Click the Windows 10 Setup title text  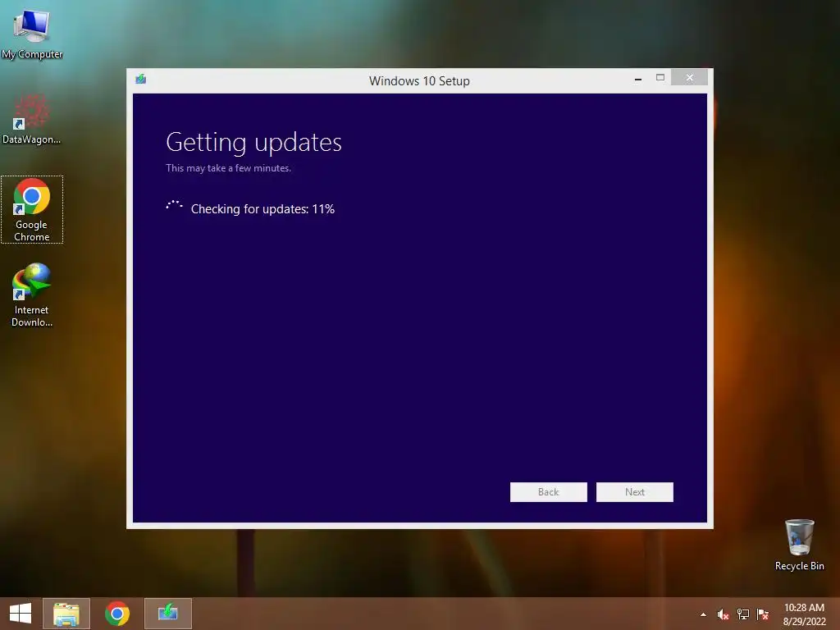click(x=419, y=81)
